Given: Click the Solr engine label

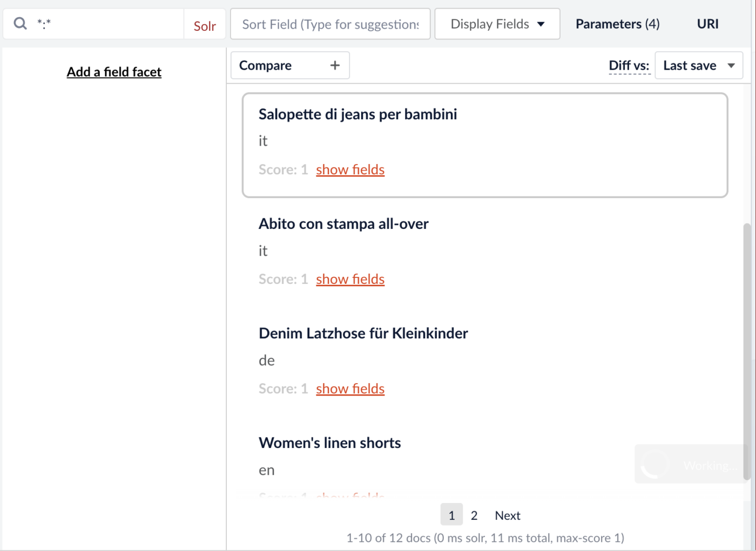Looking at the screenshot, I should point(205,26).
